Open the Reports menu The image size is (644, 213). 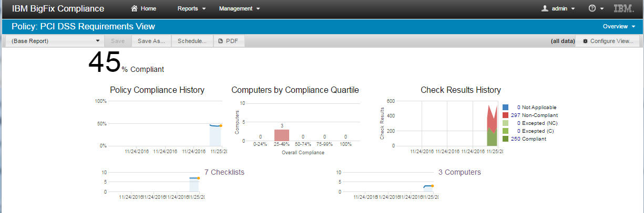pos(191,8)
